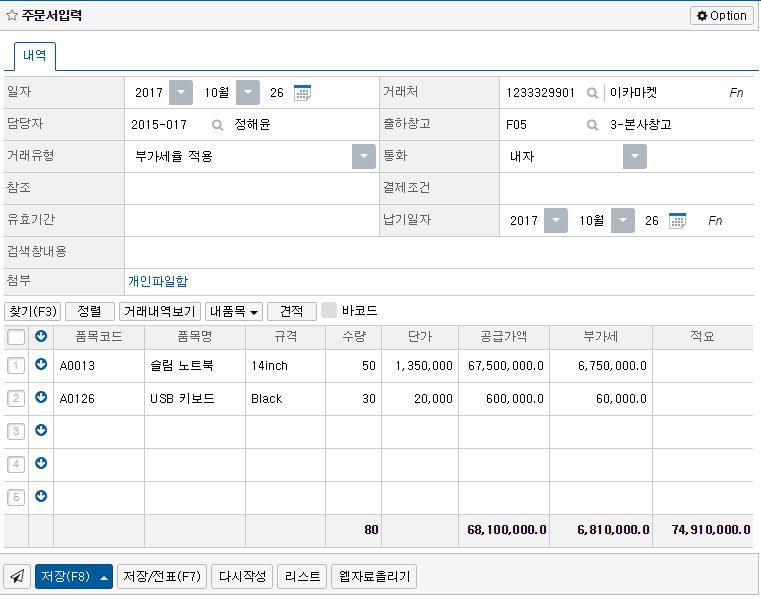The image size is (761, 599).
Task: Click the 결제조건 input field
Action: click(627, 188)
